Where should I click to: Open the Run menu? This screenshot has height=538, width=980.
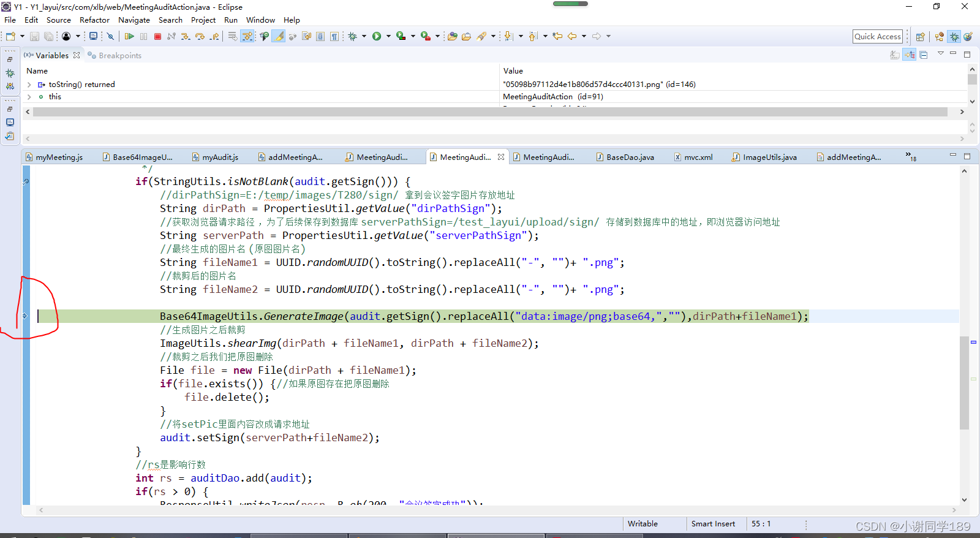pyautogui.click(x=231, y=20)
